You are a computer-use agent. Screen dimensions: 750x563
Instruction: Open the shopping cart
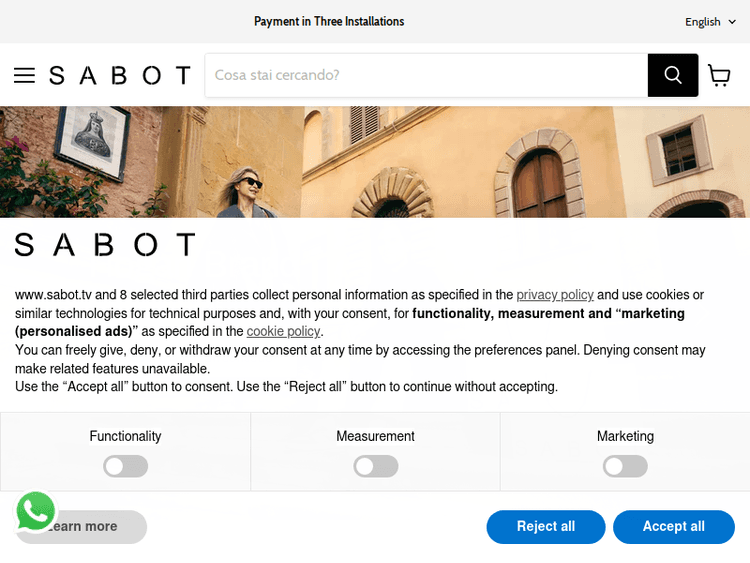(x=719, y=76)
